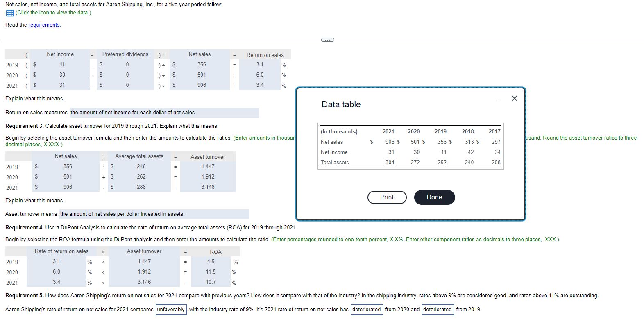Minimize the Data table dialog
This screenshot has width=644, height=319.
point(499,99)
